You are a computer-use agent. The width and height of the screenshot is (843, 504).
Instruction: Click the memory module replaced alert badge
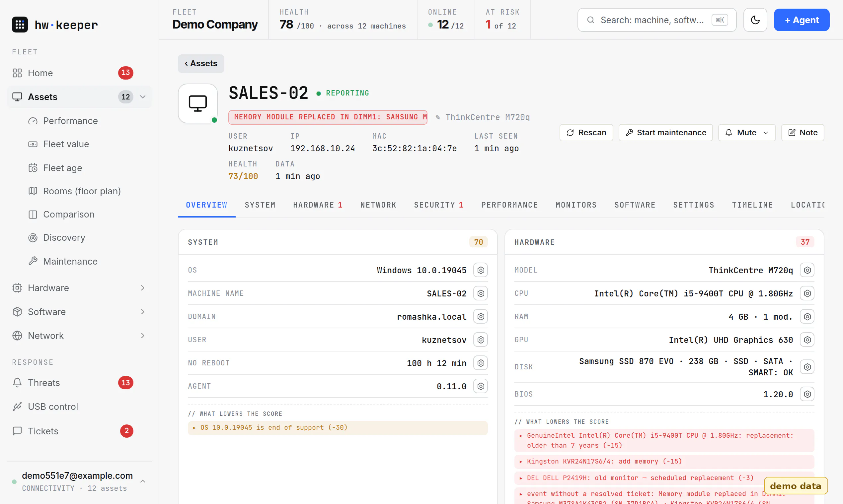click(328, 117)
